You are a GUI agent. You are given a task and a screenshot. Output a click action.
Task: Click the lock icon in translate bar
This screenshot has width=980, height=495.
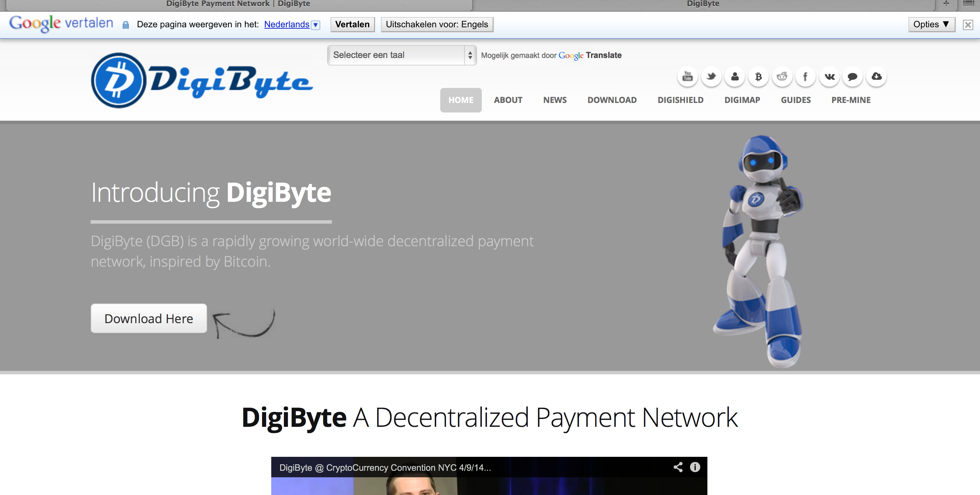[x=125, y=25]
